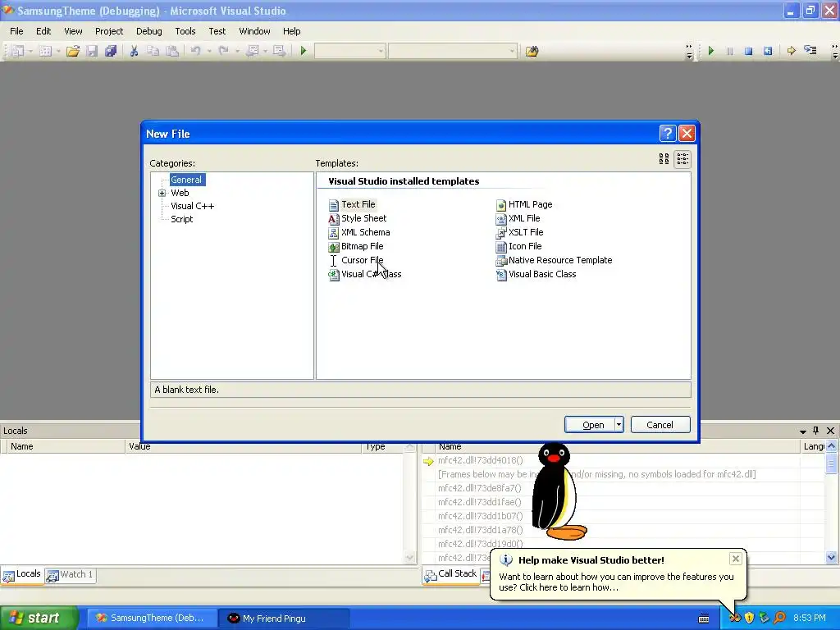Click the yellow security shield tray icon

coord(750,618)
